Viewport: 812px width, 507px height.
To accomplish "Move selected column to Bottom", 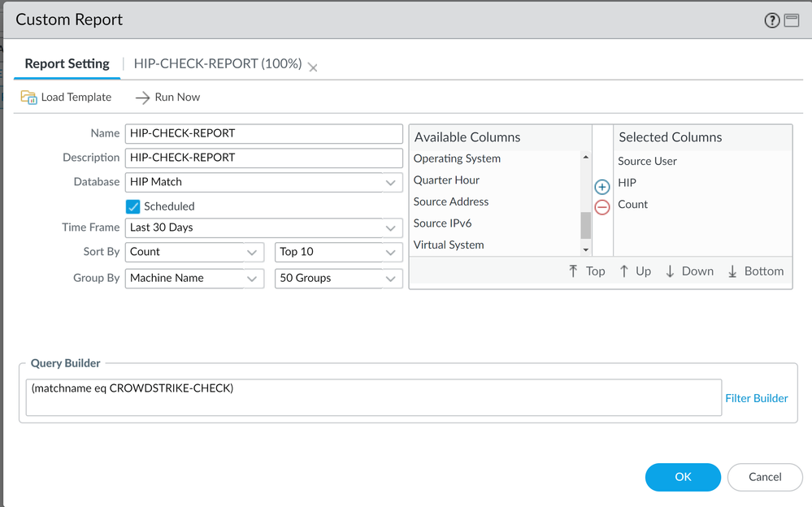I will (x=755, y=271).
